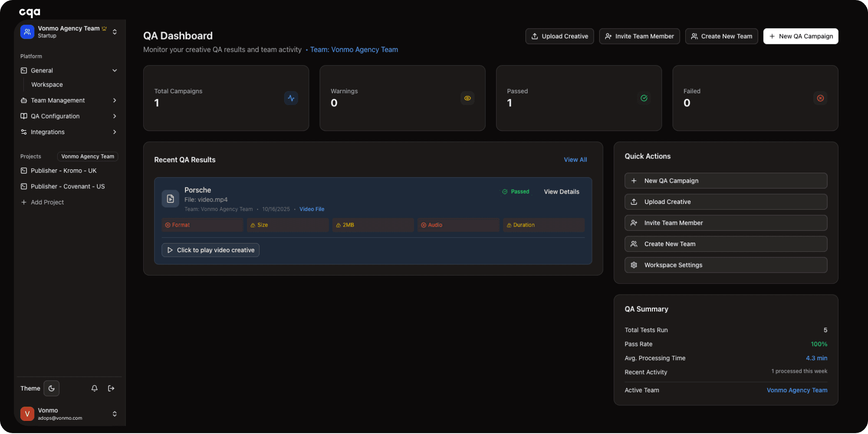Click the Vonmo Agency Team avatar icon
Viewport: 868px width, 434px height.
tap(27, 32)
